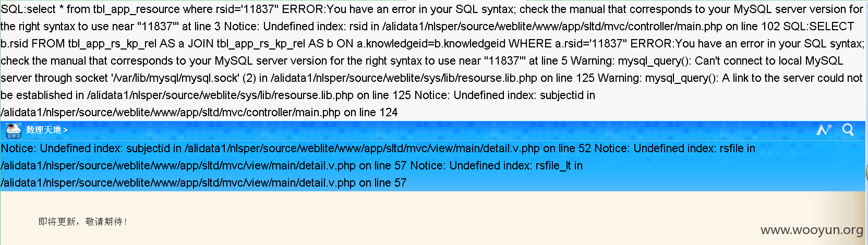868x245 pixels.
Task: Click the rsid='11837'' value in the first query
Action: coord(247,9)
